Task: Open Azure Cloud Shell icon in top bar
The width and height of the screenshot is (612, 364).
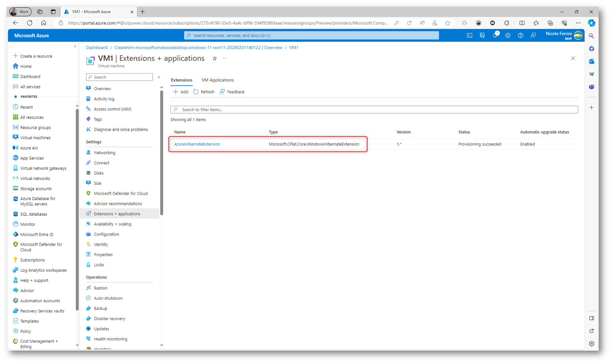Action: point(469,36)
